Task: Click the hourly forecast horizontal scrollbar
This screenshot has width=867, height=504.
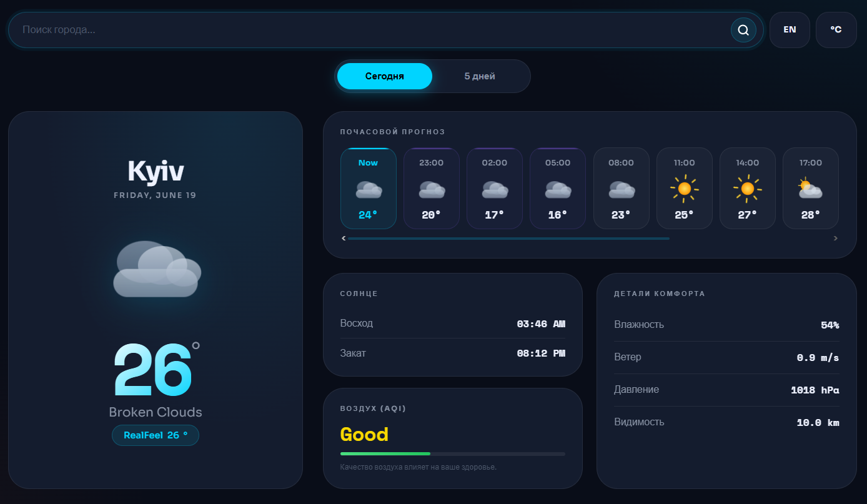Action: point(508,239)
